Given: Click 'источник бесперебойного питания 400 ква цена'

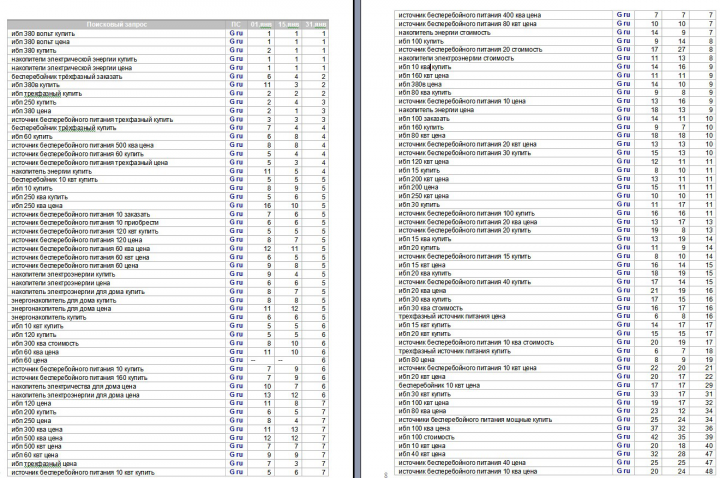Looking at the screenshot, I should click(x=469, y=15).
